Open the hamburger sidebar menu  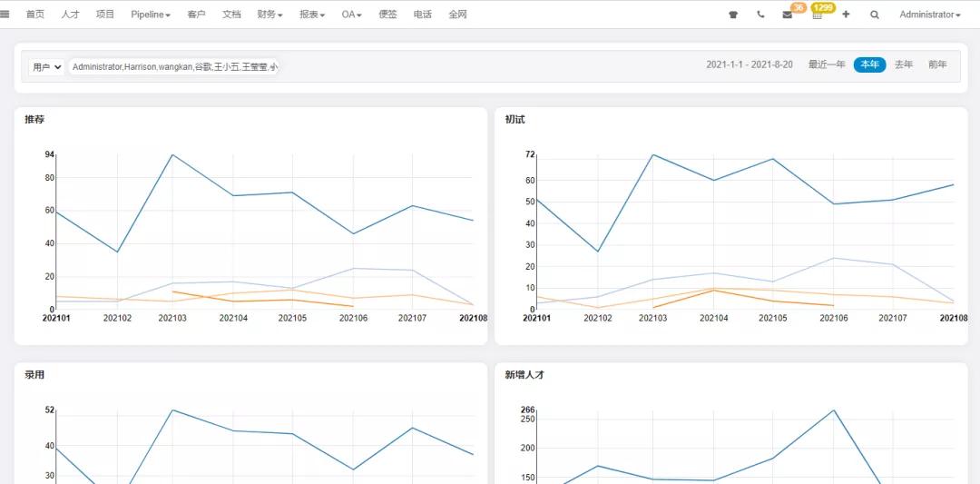[5, 15]
